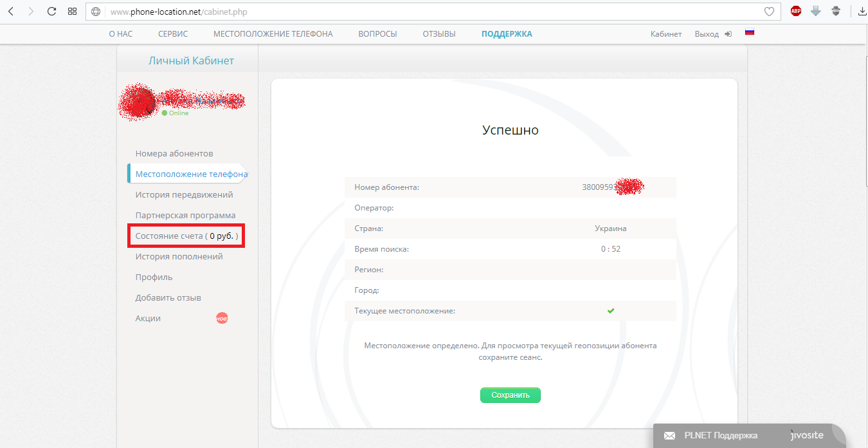
Task: Click the browser back arrow
Action: [x=11, y=12]
